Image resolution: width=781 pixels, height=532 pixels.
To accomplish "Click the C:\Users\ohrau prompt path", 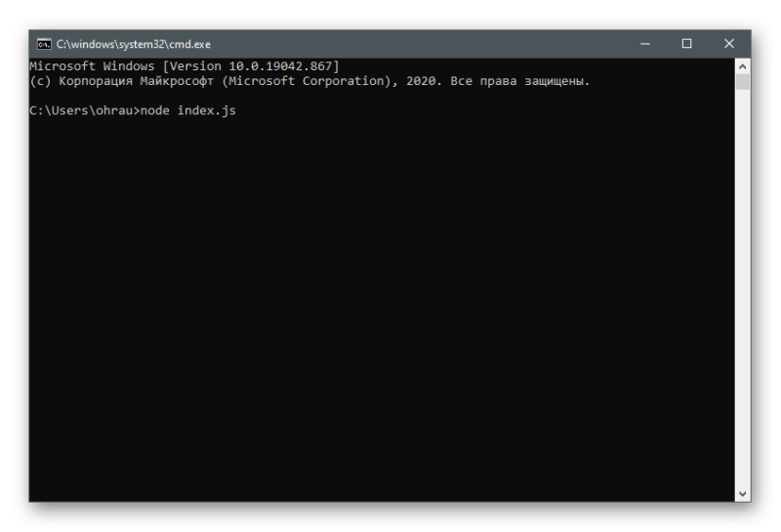I will (x=81, y=110).
